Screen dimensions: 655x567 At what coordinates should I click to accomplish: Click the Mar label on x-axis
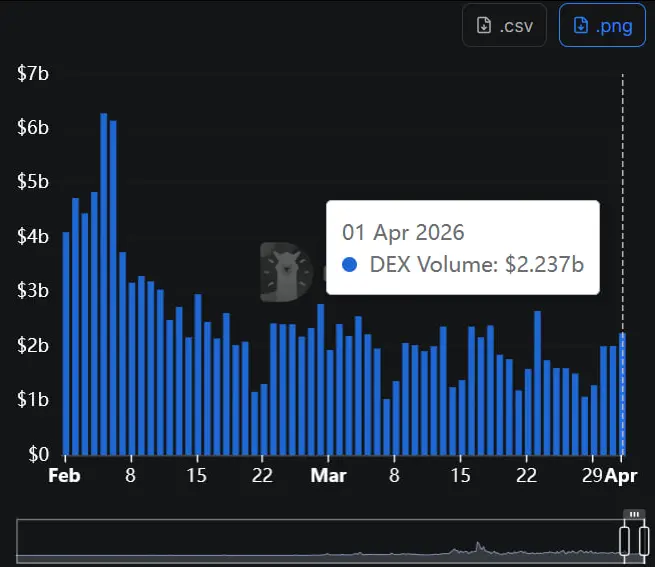point(327,476)
